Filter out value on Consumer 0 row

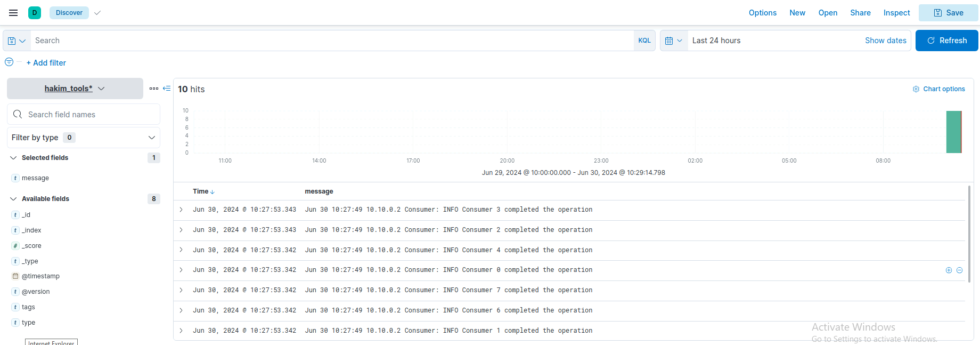click(959, 270)
